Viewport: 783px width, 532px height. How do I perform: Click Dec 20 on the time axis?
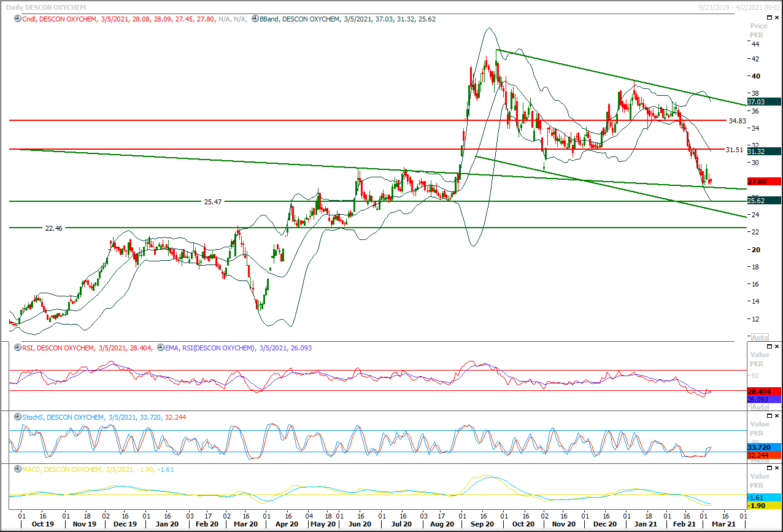[x=605, y=525]
